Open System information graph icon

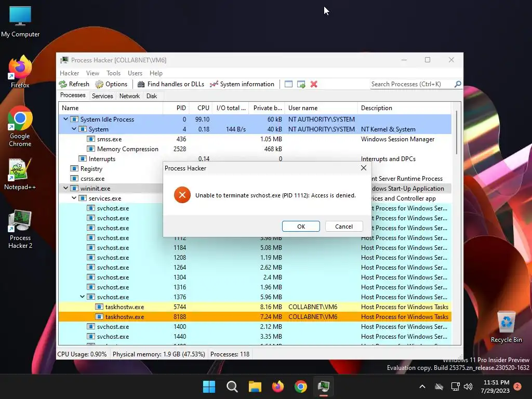point(214,84)
